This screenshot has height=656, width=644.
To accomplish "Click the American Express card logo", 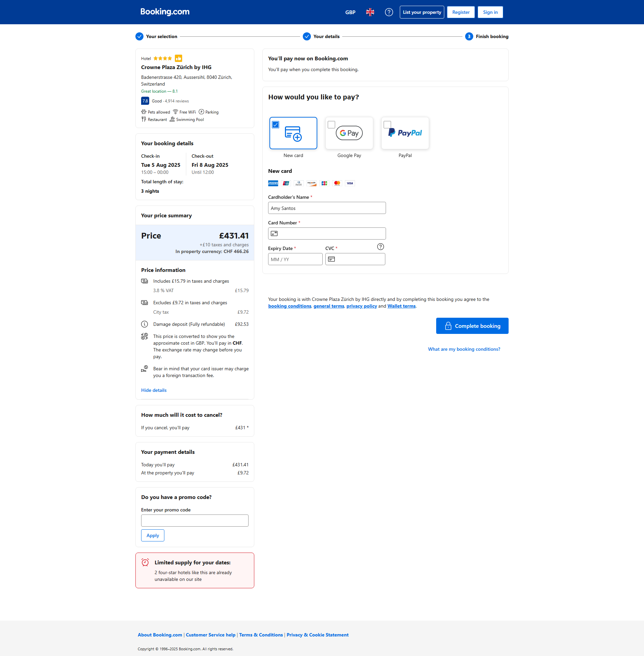I will 273,183.
